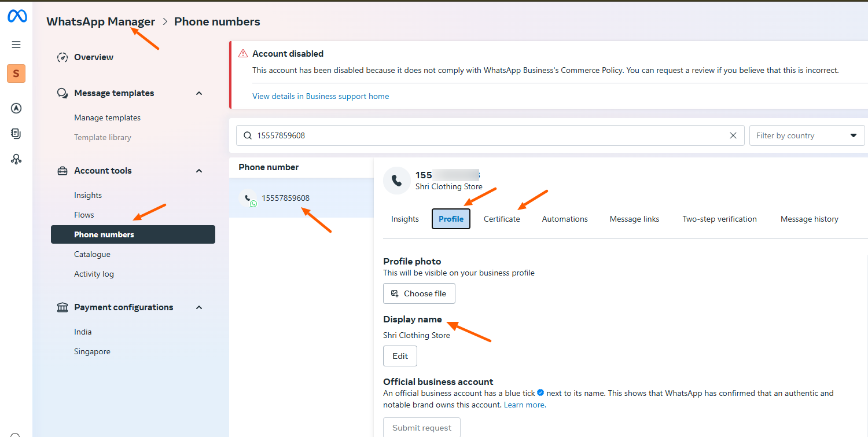Click the documents icon in left rail

point(16,134)
